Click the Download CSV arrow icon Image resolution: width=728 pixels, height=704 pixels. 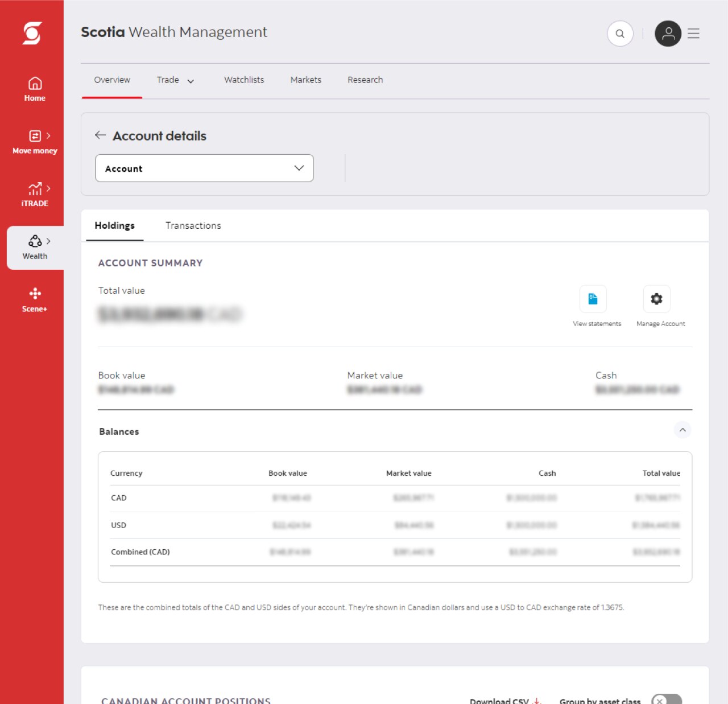[x=537, y=701]
